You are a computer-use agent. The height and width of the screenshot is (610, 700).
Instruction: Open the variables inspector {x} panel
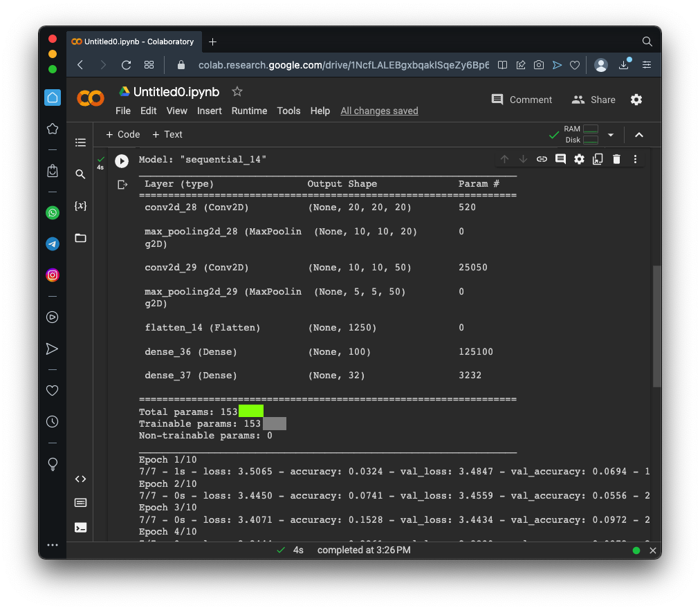[80, 206]
